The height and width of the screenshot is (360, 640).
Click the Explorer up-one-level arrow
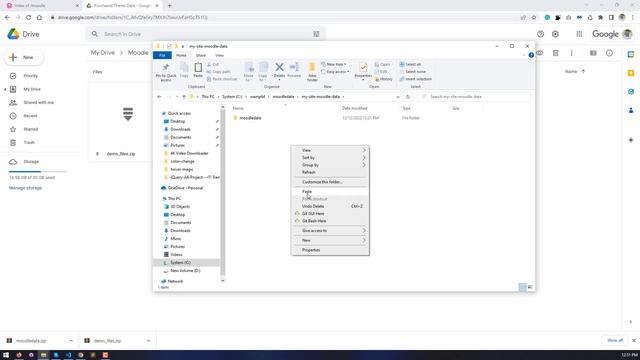coord(184,97)
